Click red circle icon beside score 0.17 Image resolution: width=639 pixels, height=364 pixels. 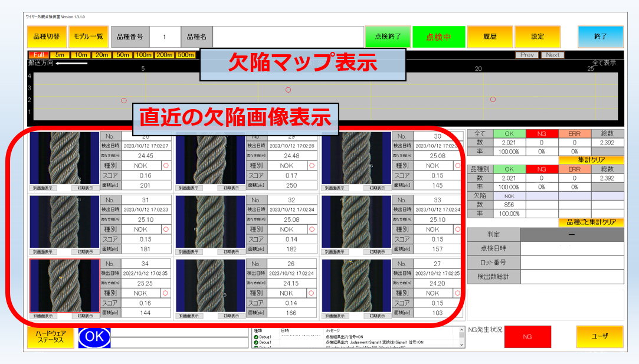coord(312,166)
